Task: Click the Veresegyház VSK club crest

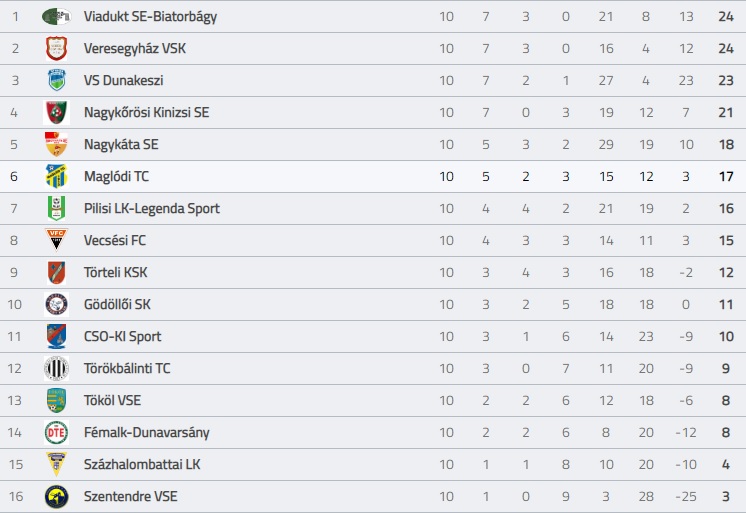Action: click(56, 49)
